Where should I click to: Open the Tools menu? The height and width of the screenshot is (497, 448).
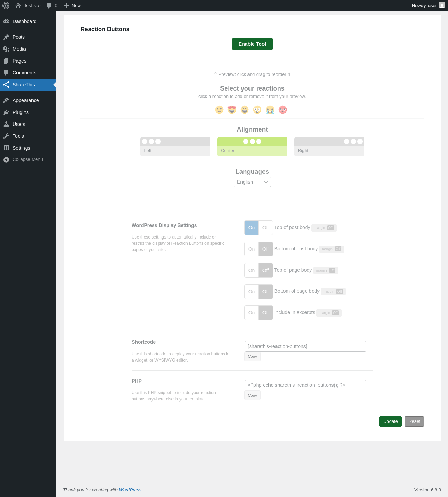(28, 136)
